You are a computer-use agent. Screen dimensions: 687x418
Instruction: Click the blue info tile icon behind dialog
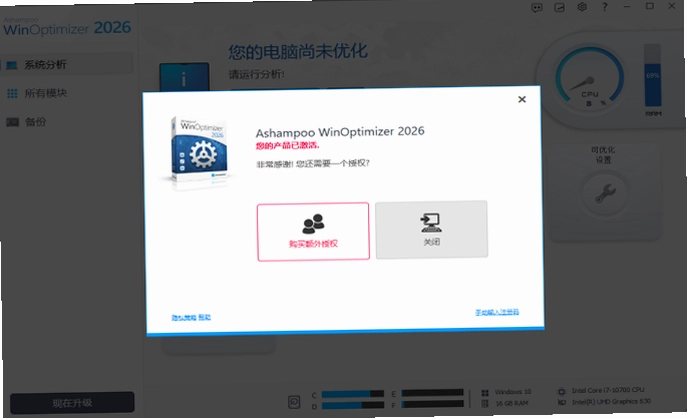tap(184, 77)
